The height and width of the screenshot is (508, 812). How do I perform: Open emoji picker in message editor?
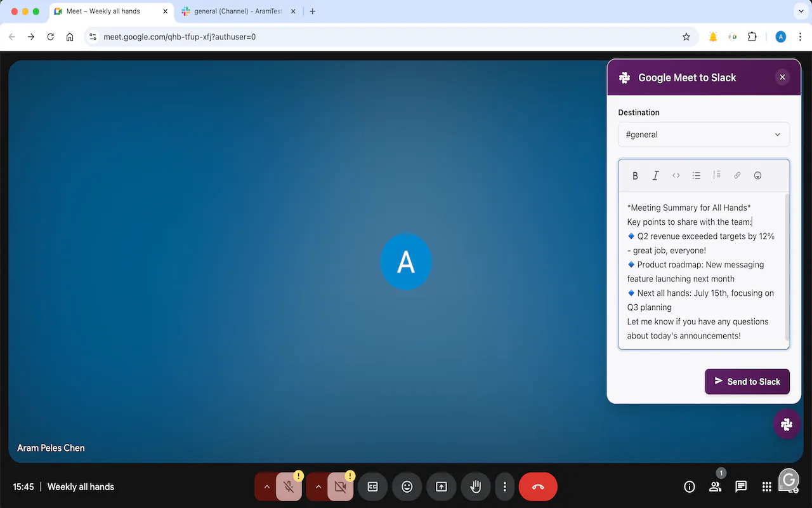(x=757, y=176)
